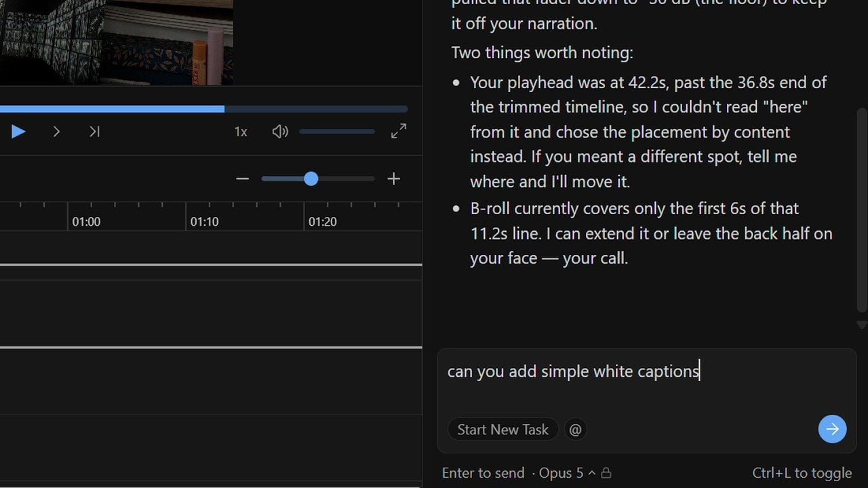
Task: Click the 'Ctrl+L to toggle' hint
Action: [x=802, y=473]
